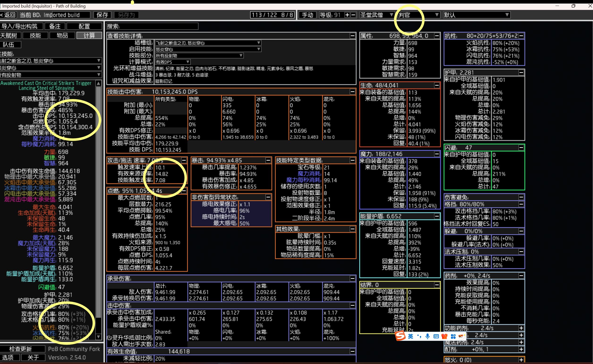The image size is (593, 364).
Task: Switch to the 物品 tab
Action: [x=62, y=36]
